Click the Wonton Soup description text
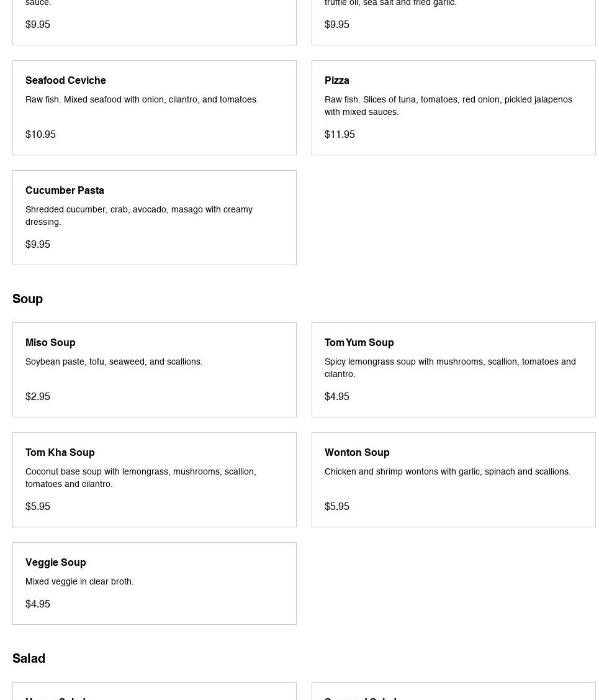The width and height of the screenshot is (599, 700). click(448, 472)
